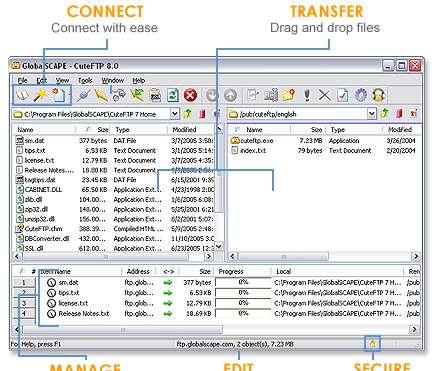This screenshot has width=437, height=371.
Task: Click the Download arrow toolbar icon
Action: [212, 96]
